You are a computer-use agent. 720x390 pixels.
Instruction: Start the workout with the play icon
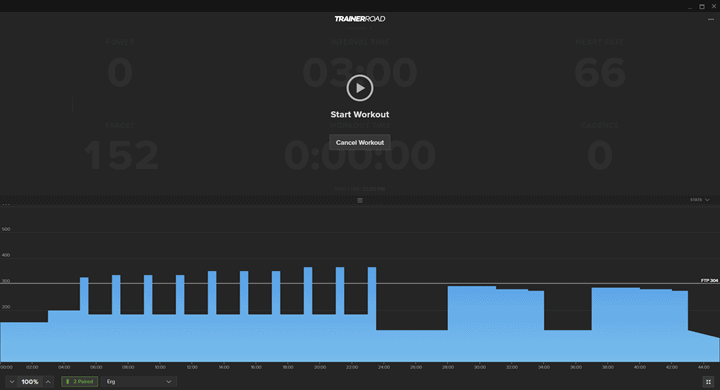pos(360,88)
